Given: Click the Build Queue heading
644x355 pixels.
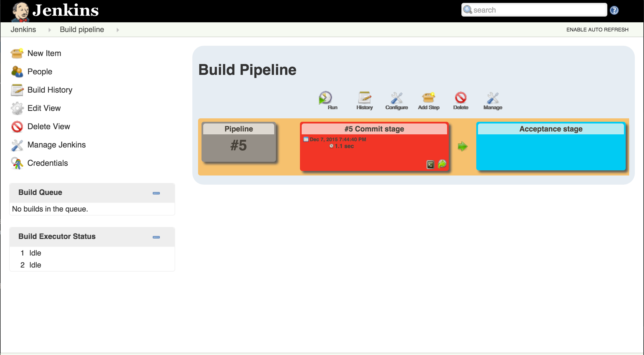Looking at the screenshot, I should point(40,192).
